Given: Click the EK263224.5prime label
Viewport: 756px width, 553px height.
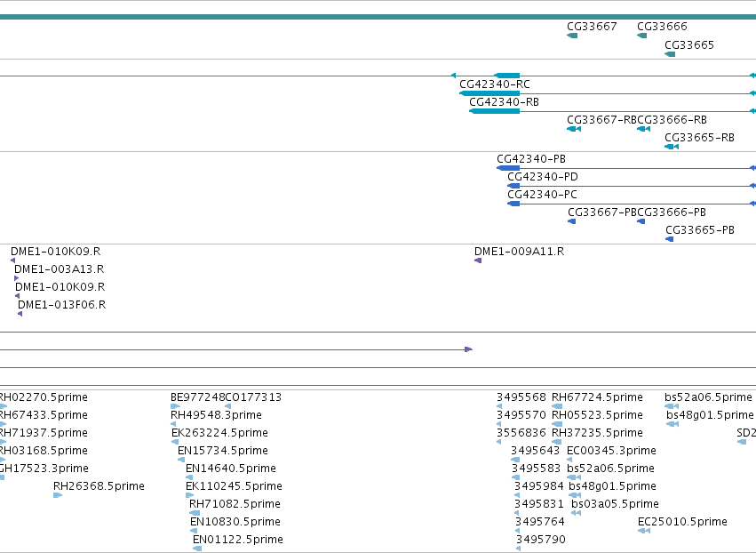Looking at the screenshot, I should point(219,433).
